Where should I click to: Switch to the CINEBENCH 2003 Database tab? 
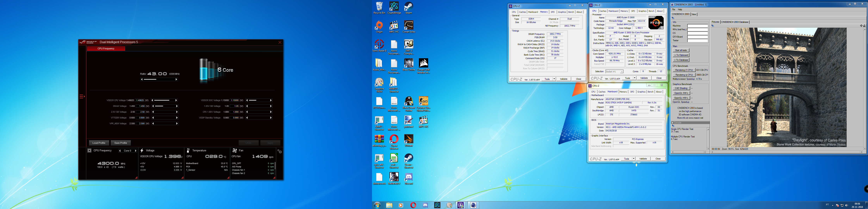[735, 22]
